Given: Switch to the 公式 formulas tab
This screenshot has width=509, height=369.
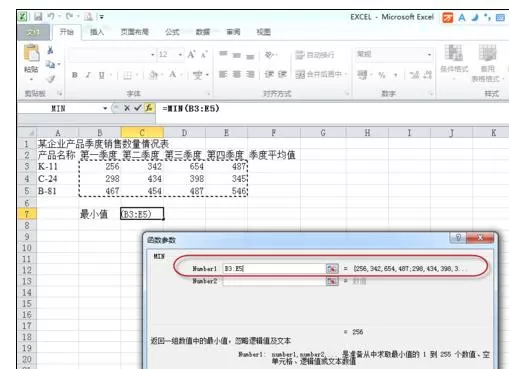Looking at the screenshot, I should point(172,32).
